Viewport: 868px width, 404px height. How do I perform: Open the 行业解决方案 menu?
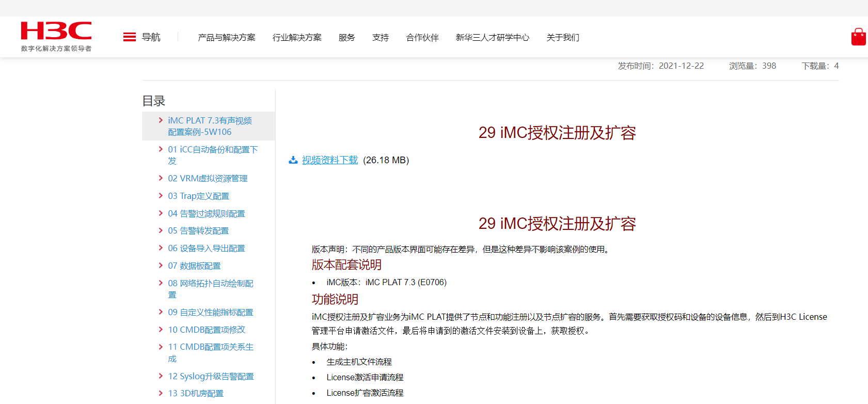297,38
